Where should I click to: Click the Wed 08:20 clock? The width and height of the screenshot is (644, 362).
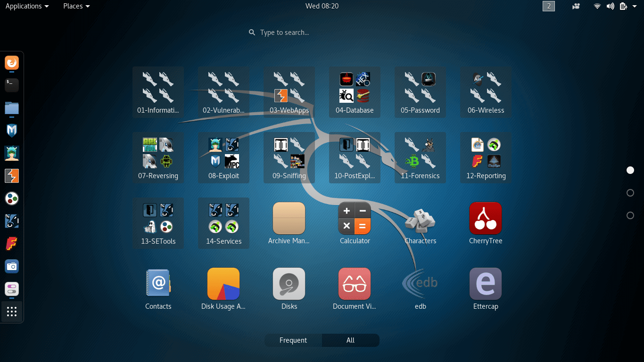click(322, 6)
